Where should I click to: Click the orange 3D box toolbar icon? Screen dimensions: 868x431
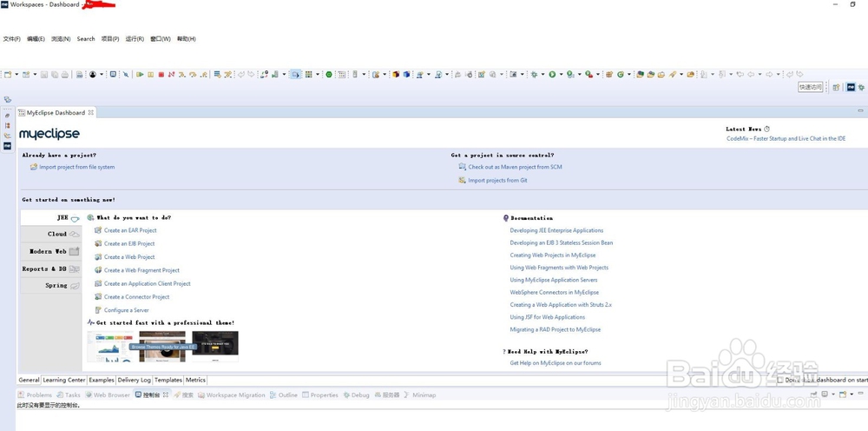click(396, 74)
